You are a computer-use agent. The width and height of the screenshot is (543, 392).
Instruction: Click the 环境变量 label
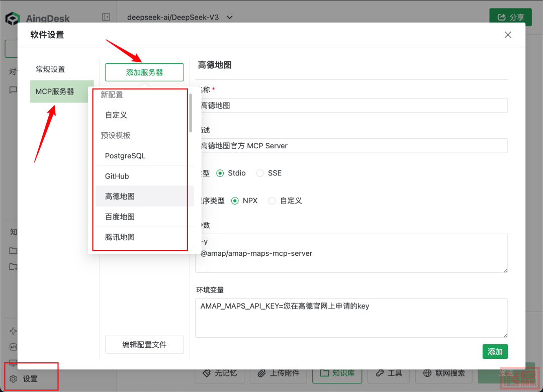click(x=210, y=290)
